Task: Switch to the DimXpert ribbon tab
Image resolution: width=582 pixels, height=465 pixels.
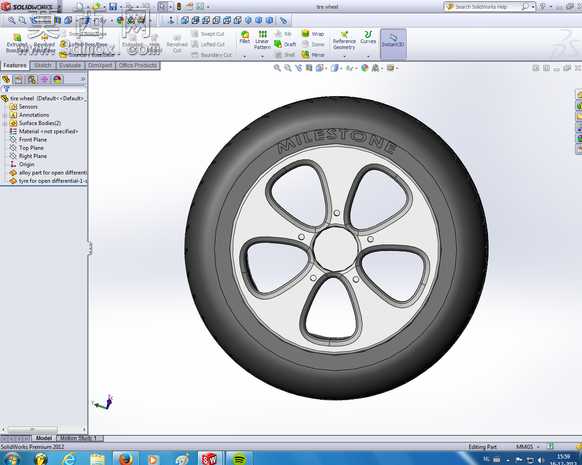Action: coord(100,65)
